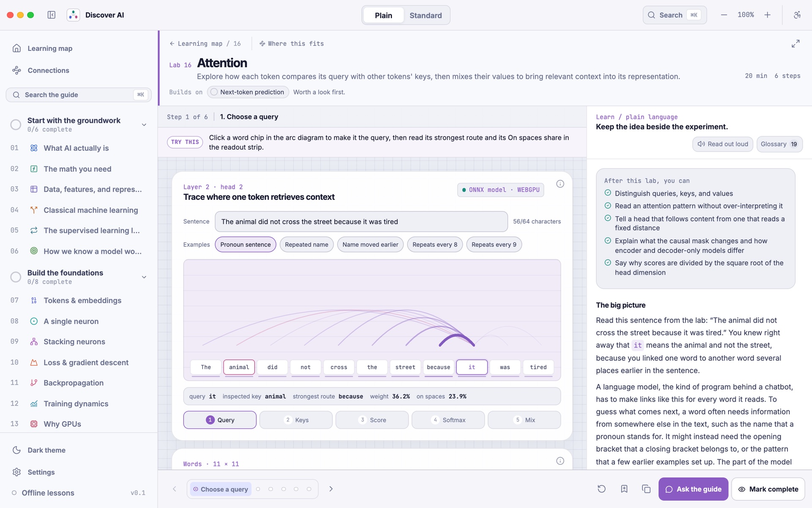Screen dimensions: 812x508
Task: Select the Score stage tab
Action: 372,420
